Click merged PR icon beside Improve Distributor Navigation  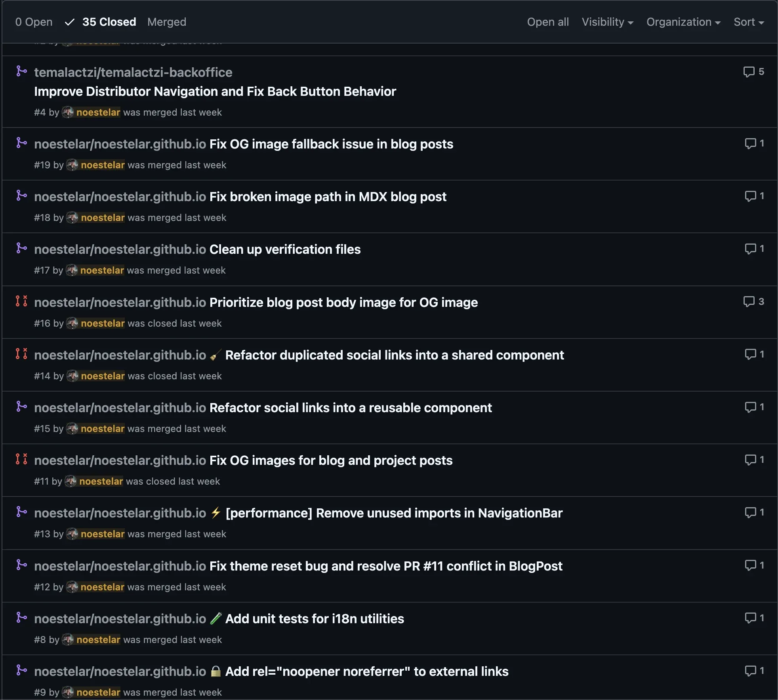[21, 71]
